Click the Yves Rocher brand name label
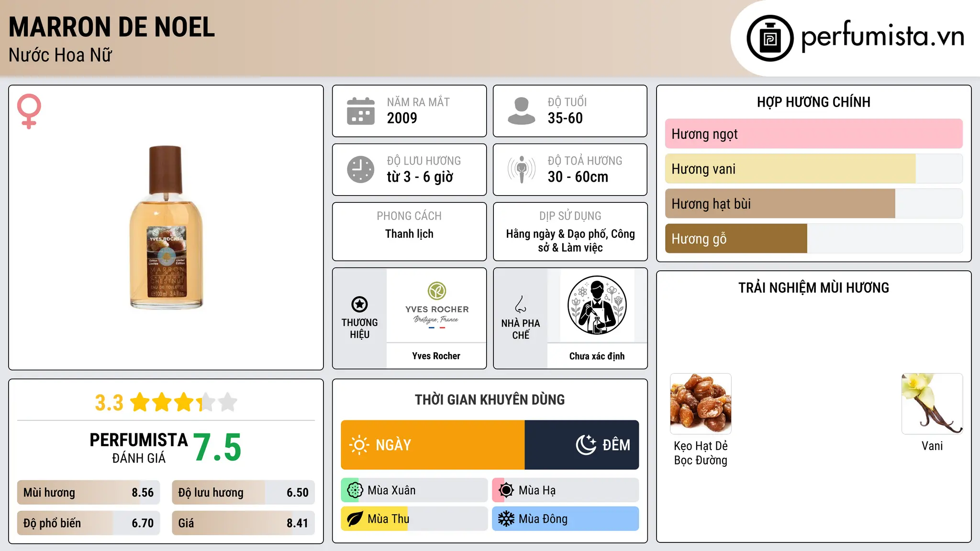Viewport: 980px width, 551px height. coord(436,356)
